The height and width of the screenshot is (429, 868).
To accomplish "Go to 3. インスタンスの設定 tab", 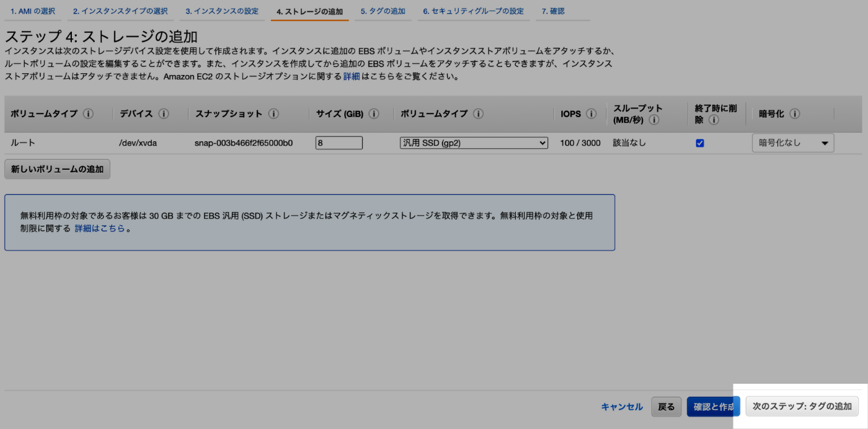I will tap(222, 11).
